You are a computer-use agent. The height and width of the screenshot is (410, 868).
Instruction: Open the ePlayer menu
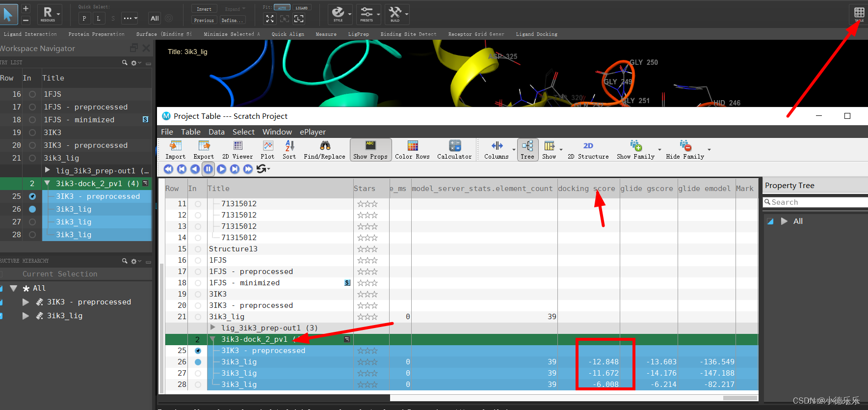(x=313, y=132)
